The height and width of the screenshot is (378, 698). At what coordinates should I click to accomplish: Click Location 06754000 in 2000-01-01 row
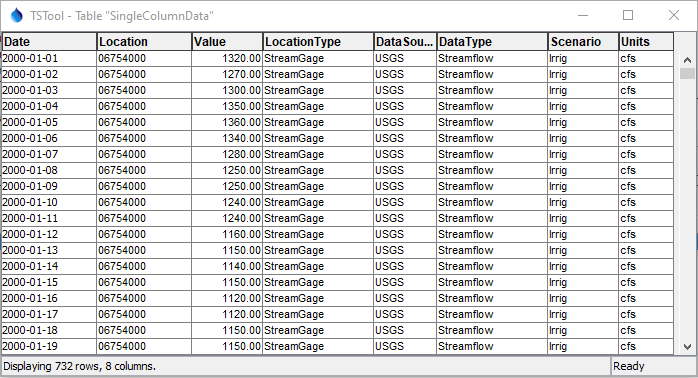pos(144,58)
